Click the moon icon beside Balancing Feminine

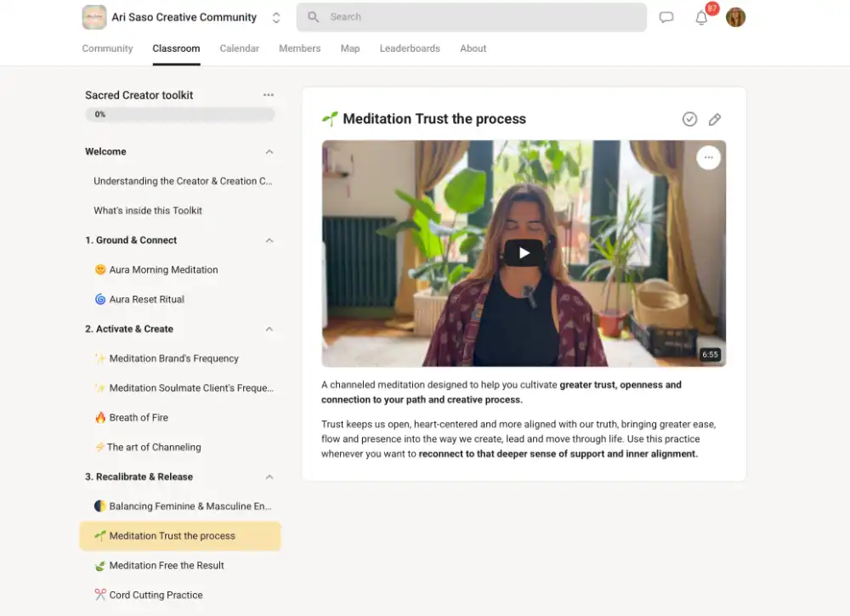[x=100, y=506]
